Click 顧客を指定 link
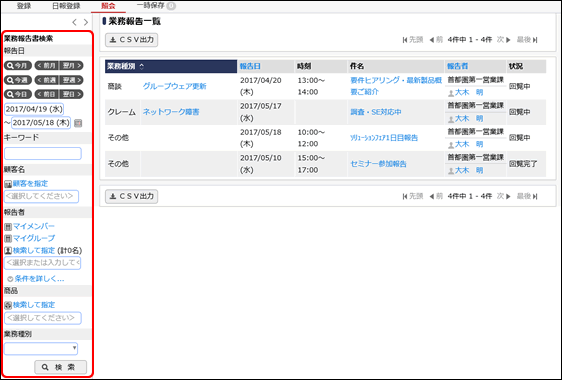The width and height of the screenshot is (562, 380). click(30, 184)
